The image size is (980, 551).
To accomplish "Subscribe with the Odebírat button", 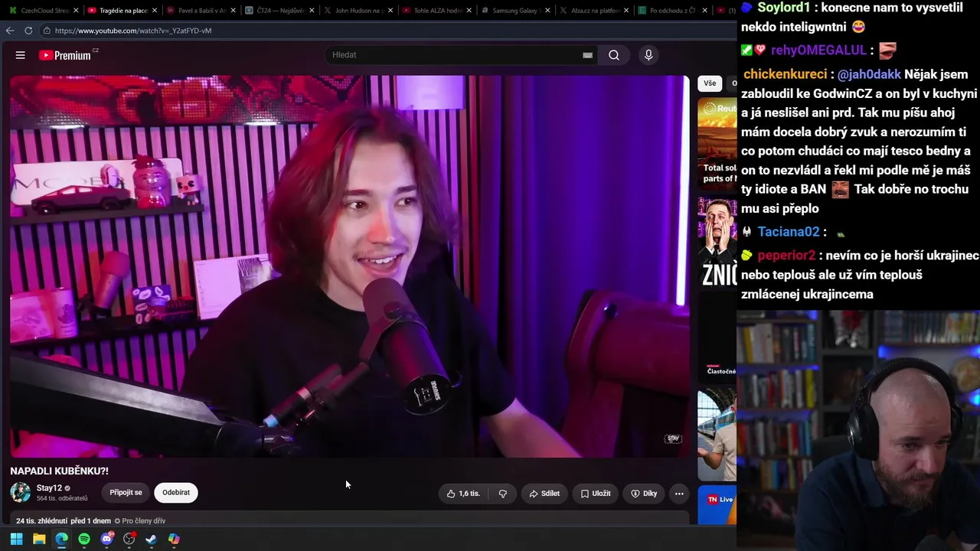I will click(x=176, y=493).
